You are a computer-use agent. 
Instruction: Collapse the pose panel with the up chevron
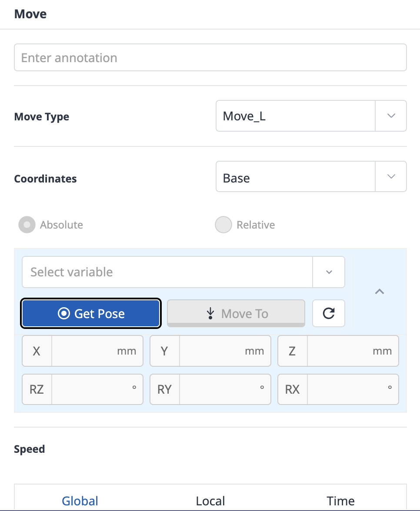380,291
